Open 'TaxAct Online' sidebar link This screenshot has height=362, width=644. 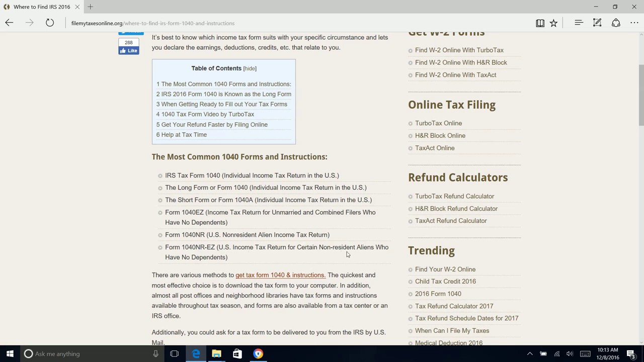pos(435,148)
